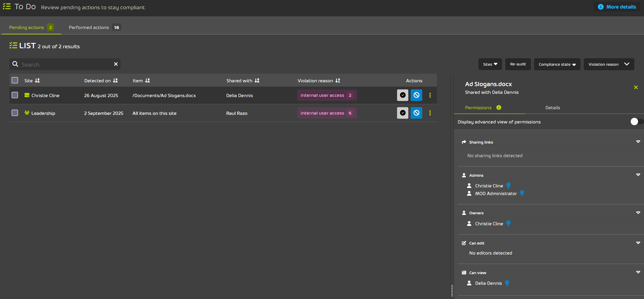Open the Sites filter dropdown

click(490, 64)
